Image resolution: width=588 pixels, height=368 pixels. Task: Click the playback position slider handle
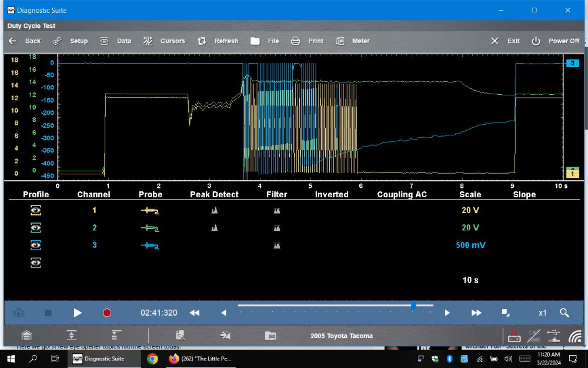point(413,306)
